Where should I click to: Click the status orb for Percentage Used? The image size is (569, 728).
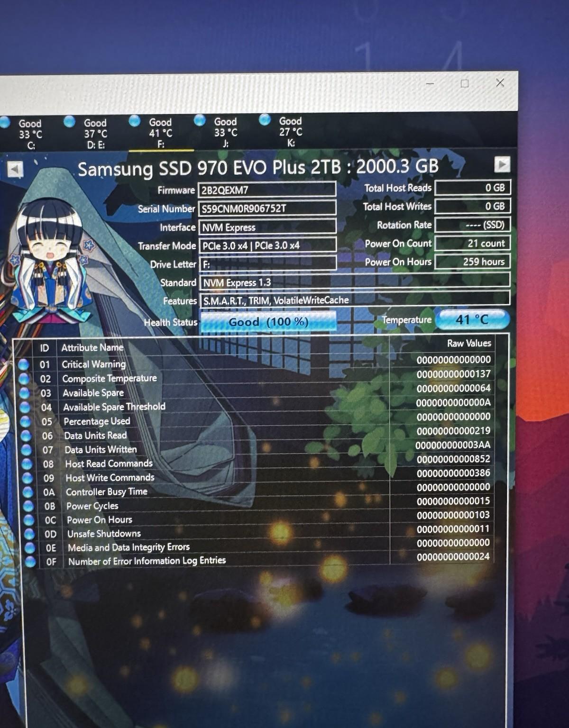[x=26, y=421]
